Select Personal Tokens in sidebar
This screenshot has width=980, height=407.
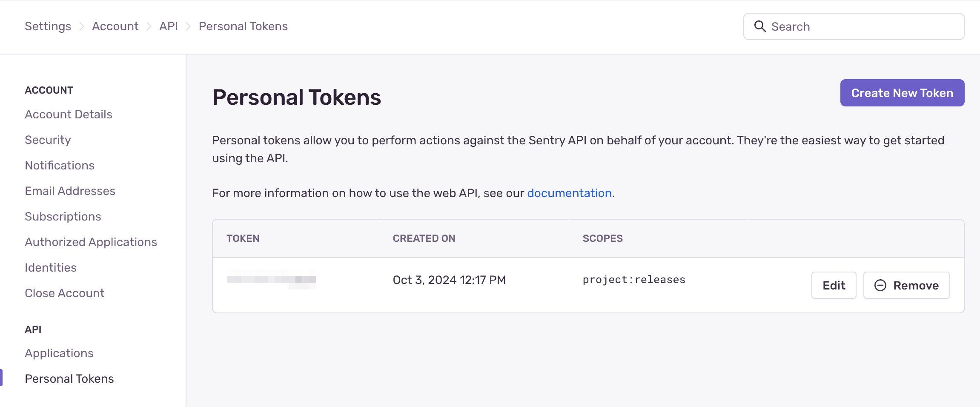pyautogui.click(x=69, y=379)
